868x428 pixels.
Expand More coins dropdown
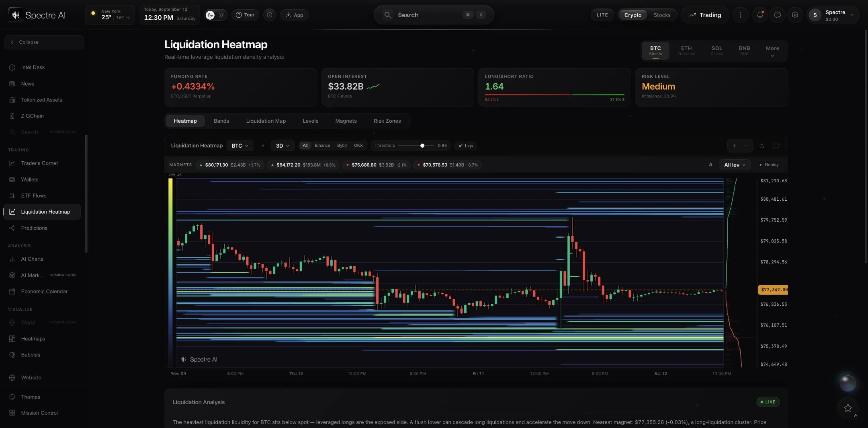tap(772, 51)
